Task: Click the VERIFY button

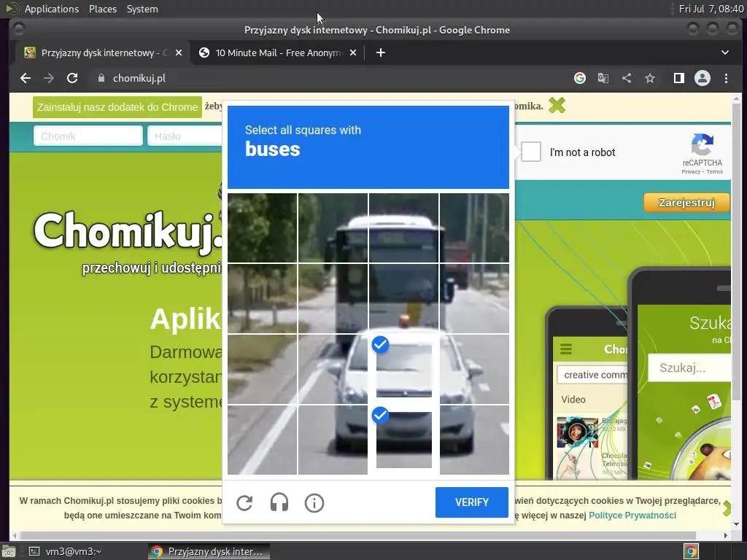Action: coord(472,502)
